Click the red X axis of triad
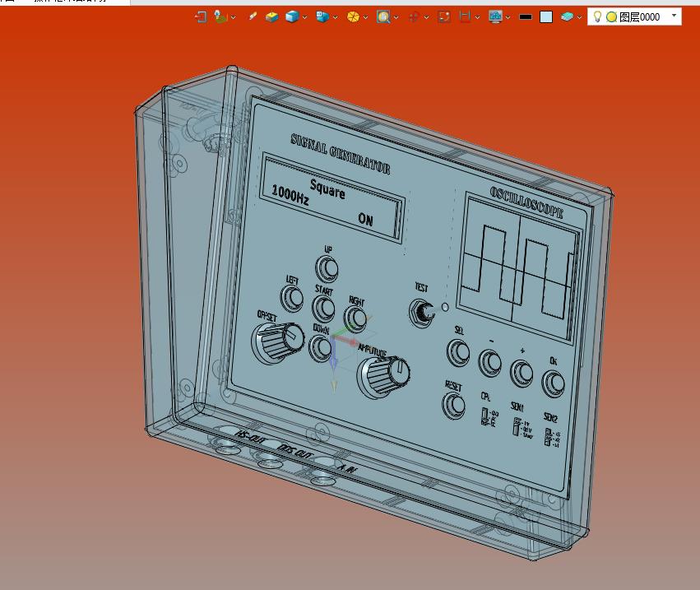The height and width of the screenshot is (590, 700). tap(346, 341)
